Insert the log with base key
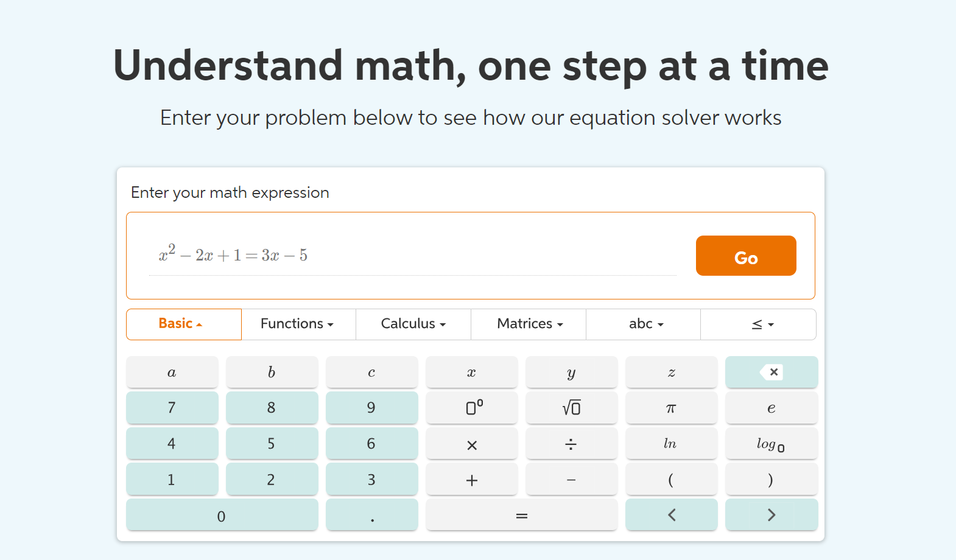This screenshot has width=956, height=560. pos(771,444)
